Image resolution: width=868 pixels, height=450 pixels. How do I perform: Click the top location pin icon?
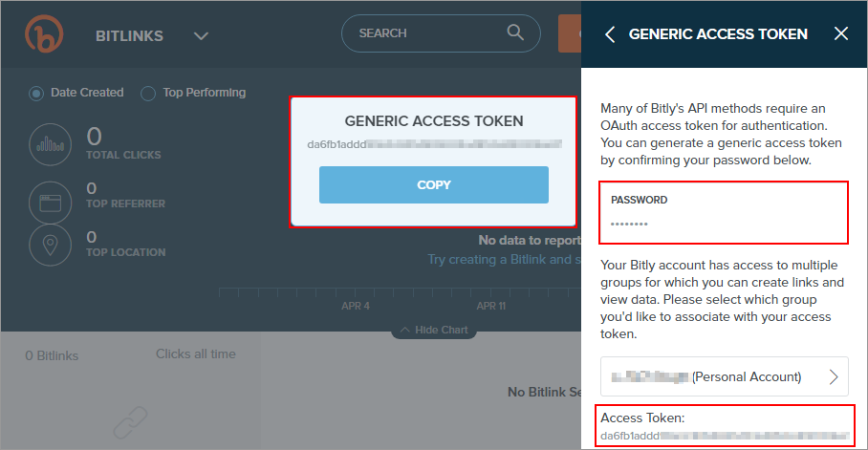[51, 245]
